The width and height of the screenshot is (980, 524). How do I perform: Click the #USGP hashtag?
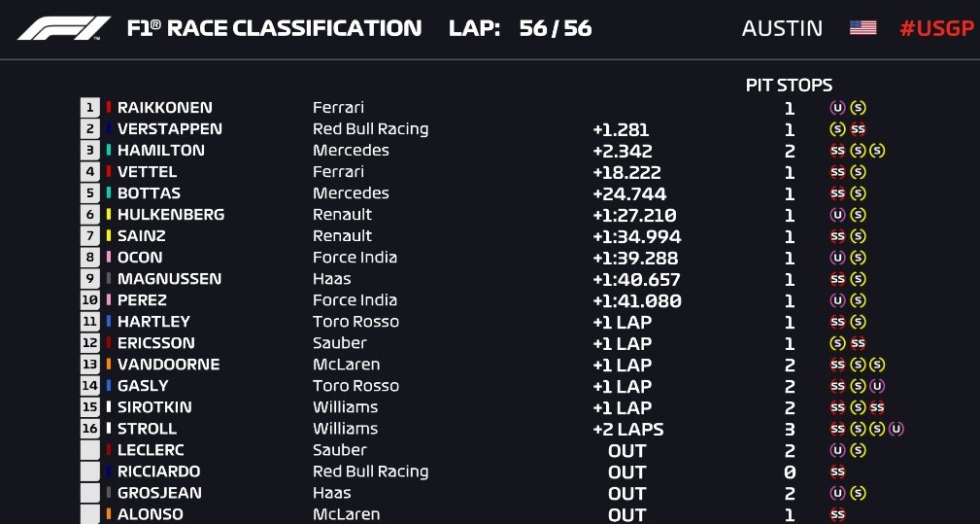pos(936,28)
